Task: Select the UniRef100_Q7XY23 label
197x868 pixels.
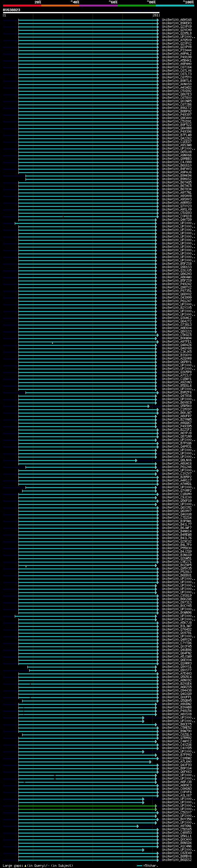Action: click(x=177, y=206)
